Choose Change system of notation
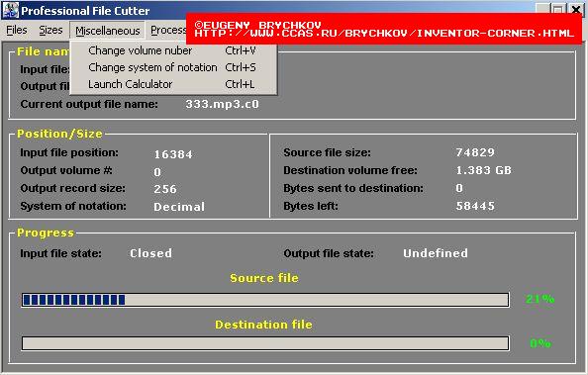This screenshot has width=588, height=375. coord(173,67)
